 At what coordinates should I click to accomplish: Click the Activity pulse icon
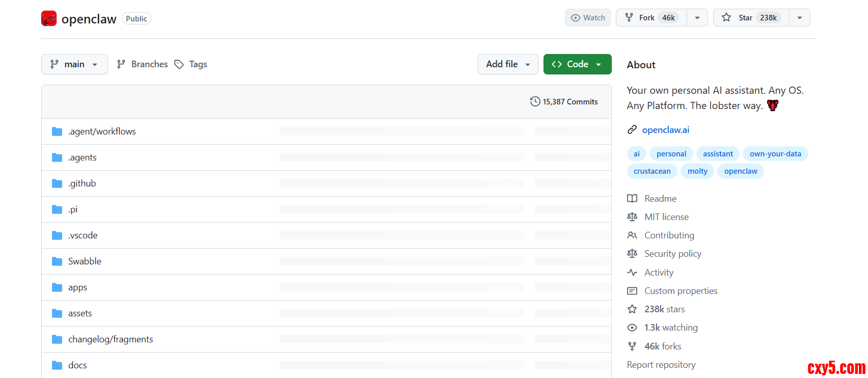[x=632, y=273]
